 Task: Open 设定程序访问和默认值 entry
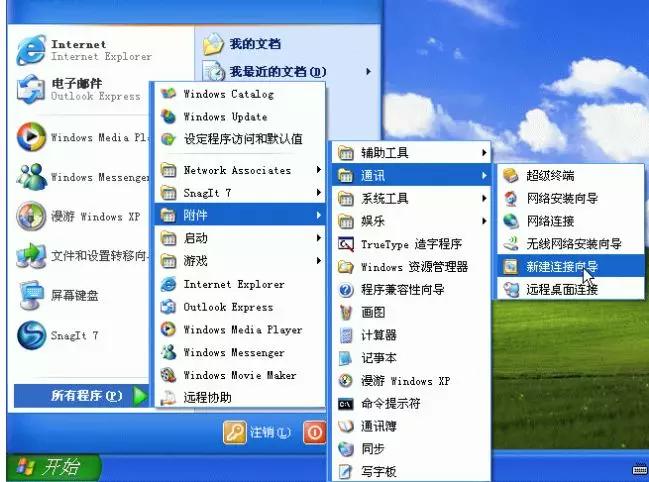click(242, 140)
